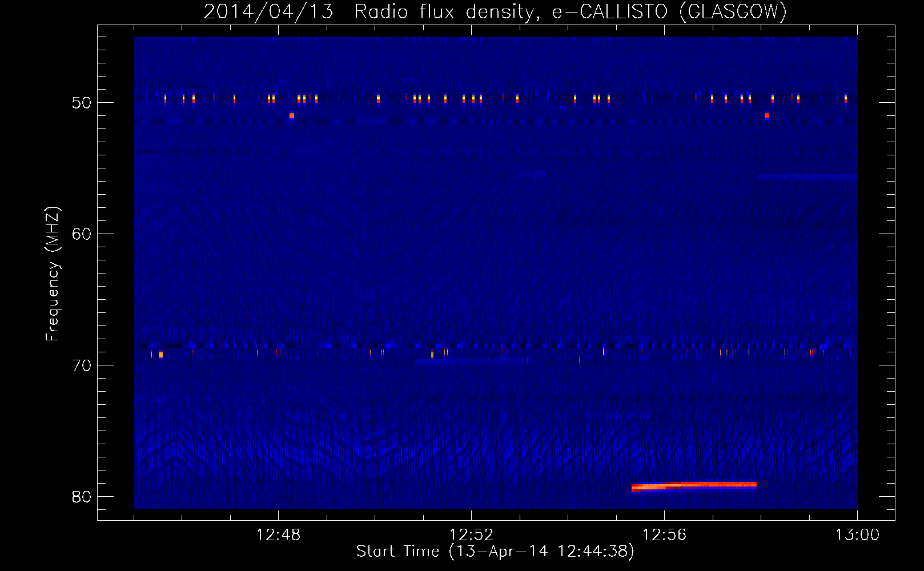The width and height of the screenshot is (924, 571).
Task: Click the '12:48' time tick label
Action: (x=278, y=535)
